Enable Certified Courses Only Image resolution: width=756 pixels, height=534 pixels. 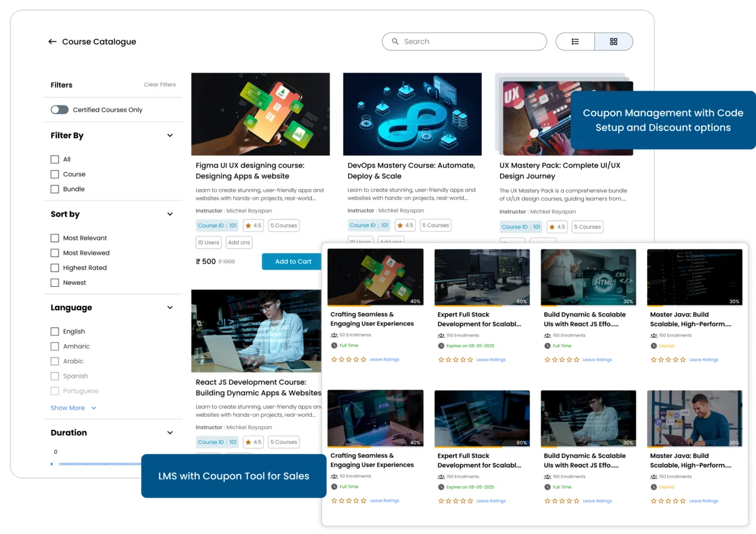point(59,109)
